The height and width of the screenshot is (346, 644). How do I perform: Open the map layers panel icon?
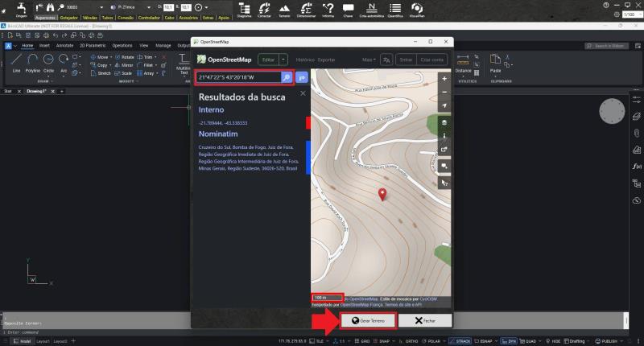click(444, 122)
